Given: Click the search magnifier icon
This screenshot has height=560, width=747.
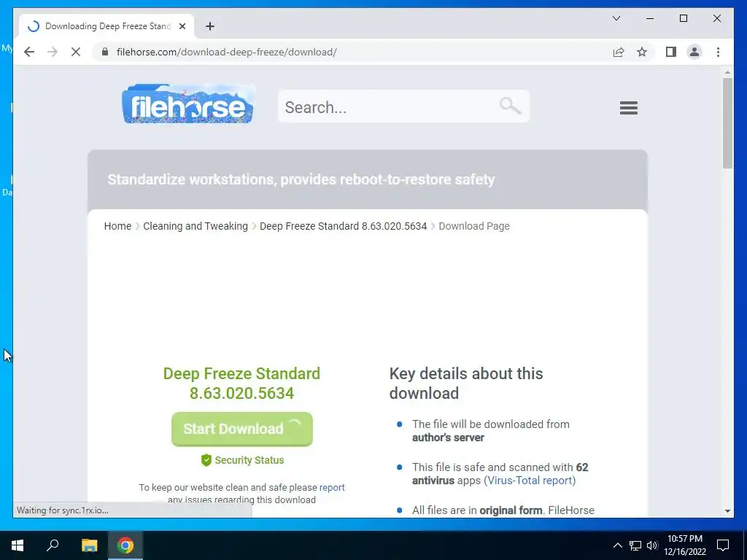Looking at the screenshot, I should (510, 106).
